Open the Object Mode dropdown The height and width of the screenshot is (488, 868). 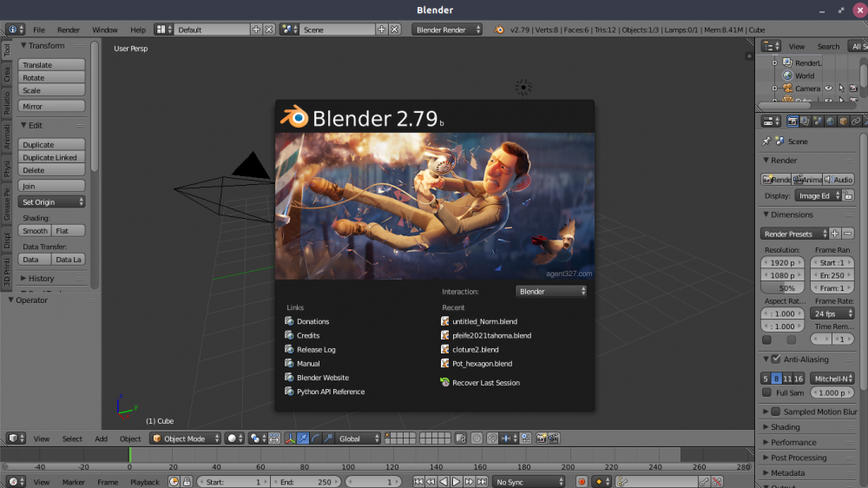(x=184, y=439)
